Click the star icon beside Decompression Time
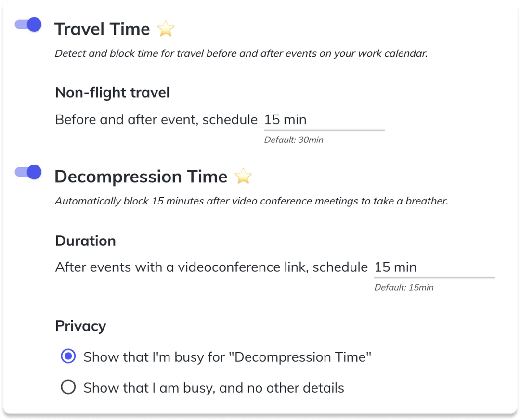The width and height of the screenshot is (520, 420). tap(243, 176)
